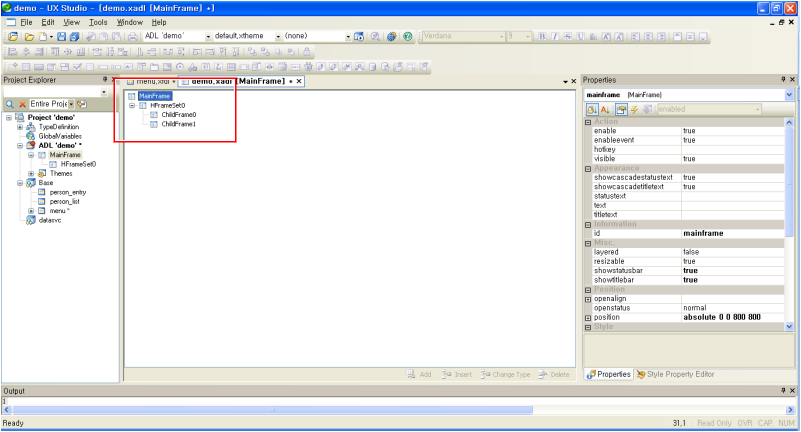The width and height of the screenshot is (801, 432).
Task: Open the Tools menu
Action: 98,21
